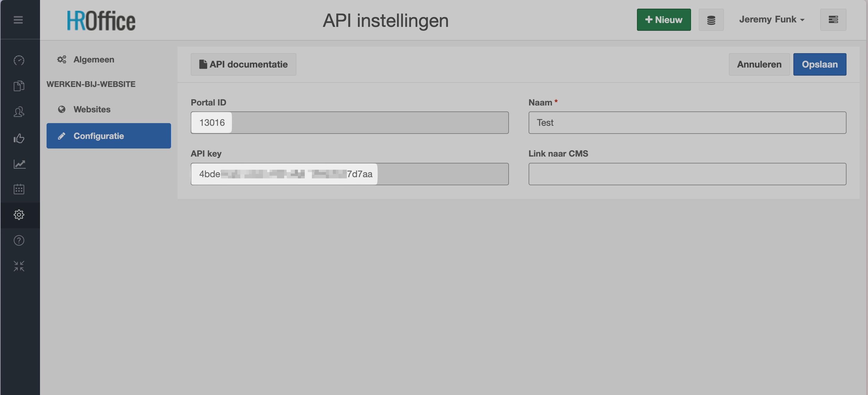Toggle the right panel list icon in the header
This screenshot has width=868, height=395.
coord(833,20)
